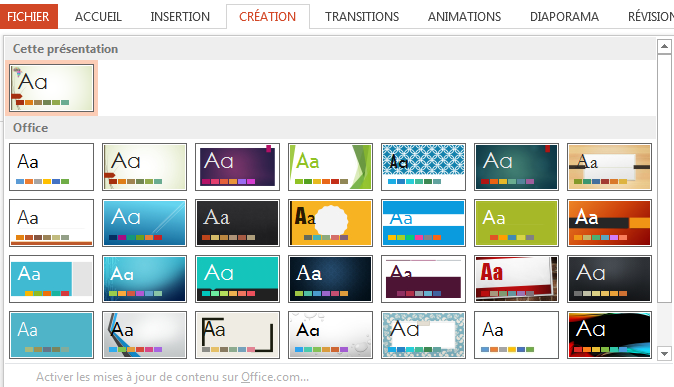Click Activer les mises à jour de contenu link
674x387 pixels.
pos(172,377)
